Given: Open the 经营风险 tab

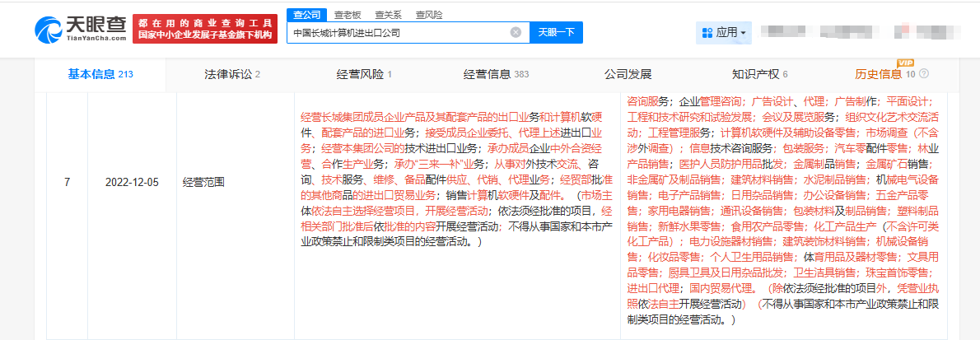Looking at the screenshot, I should coord(364,74).
